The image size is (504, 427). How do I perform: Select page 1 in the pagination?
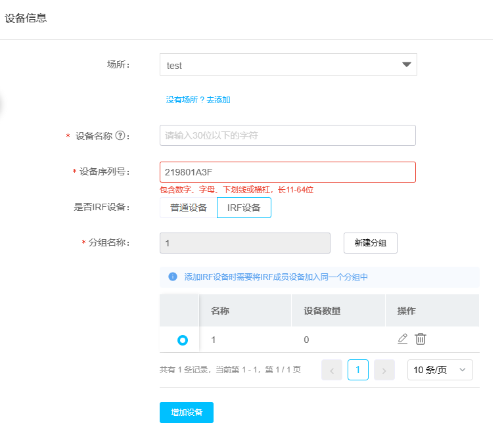[x=358, y=370]
